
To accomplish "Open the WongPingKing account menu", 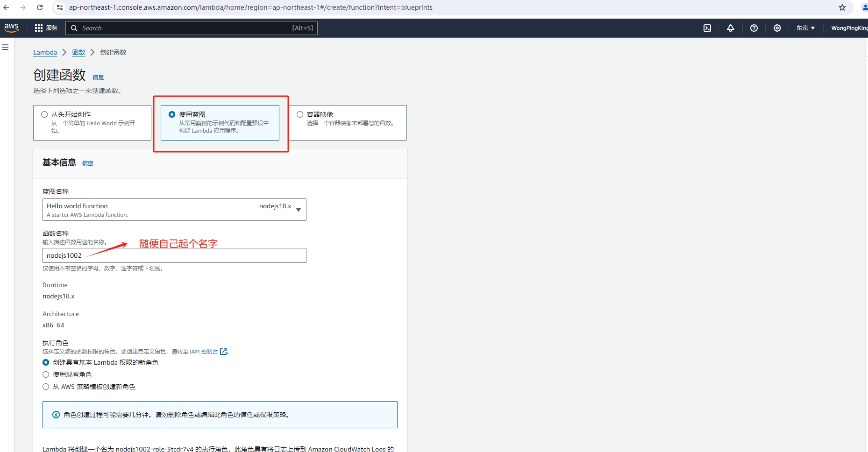I will [849, 28].
